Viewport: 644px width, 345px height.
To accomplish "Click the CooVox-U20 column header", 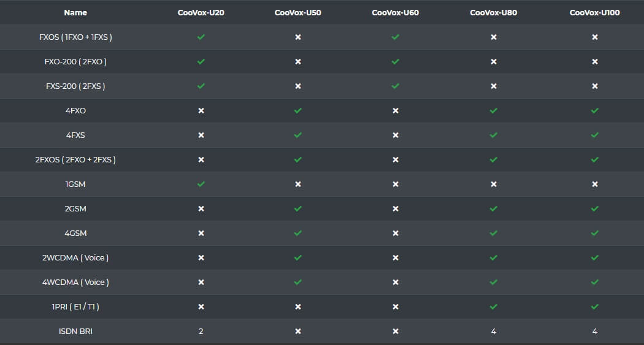I will (201, 12).
